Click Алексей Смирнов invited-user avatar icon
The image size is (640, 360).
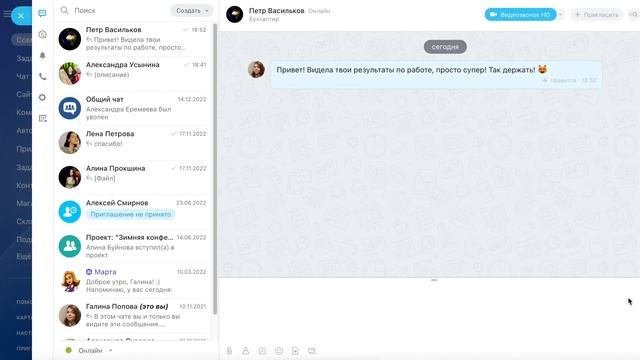[x=70, y=211]
